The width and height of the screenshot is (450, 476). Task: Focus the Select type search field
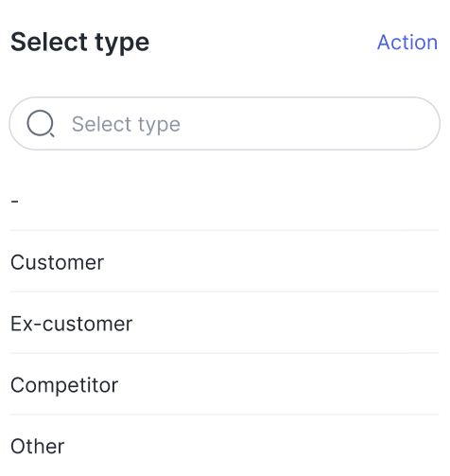225,123
